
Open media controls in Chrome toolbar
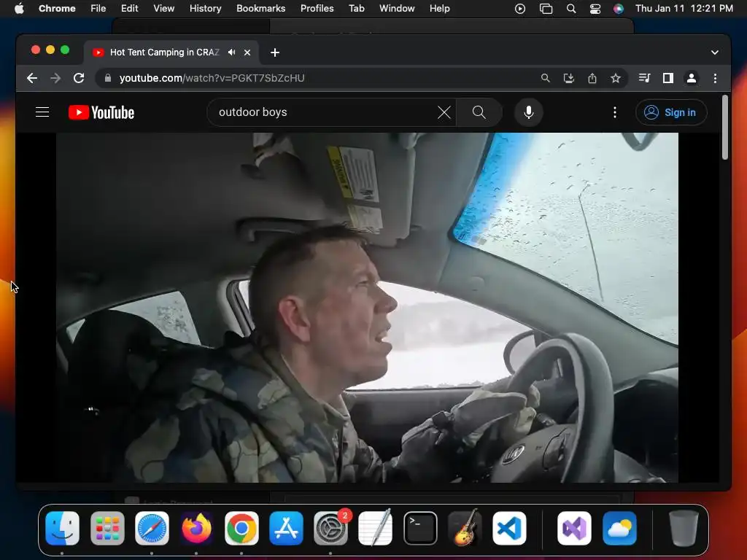click(x=645, y=78)
